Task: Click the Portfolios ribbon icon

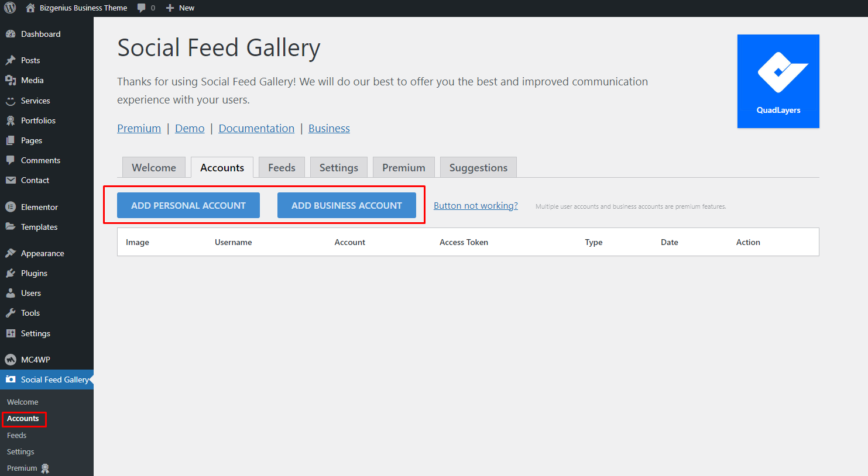Action: tap(11, 120)
